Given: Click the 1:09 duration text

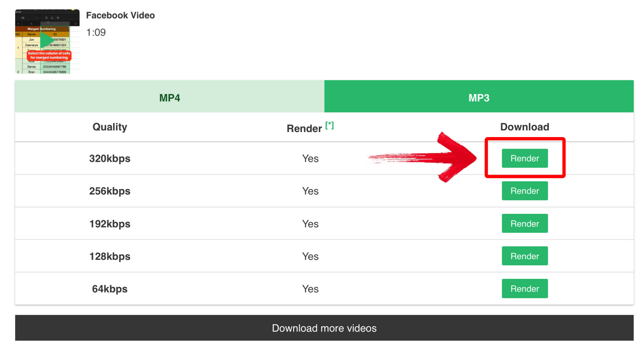Looking at the screenshot, I should pos(96,33).
